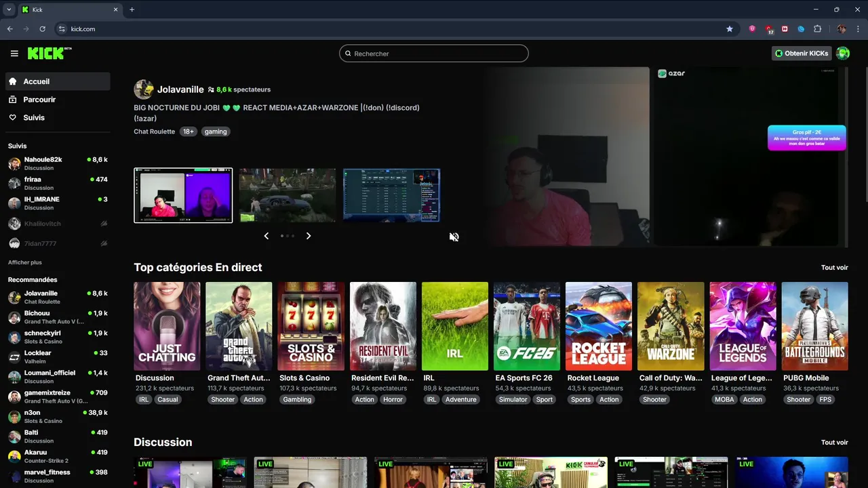The height and width of the screenshot is (488, 868).
Task: Click Adventure tag under IRL
Action: click(461, 399)
